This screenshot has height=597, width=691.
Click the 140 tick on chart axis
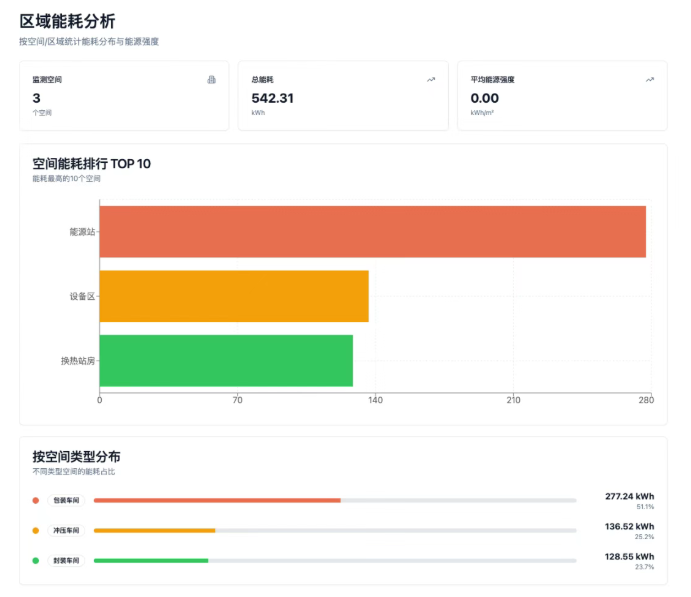tap(375, 400)
